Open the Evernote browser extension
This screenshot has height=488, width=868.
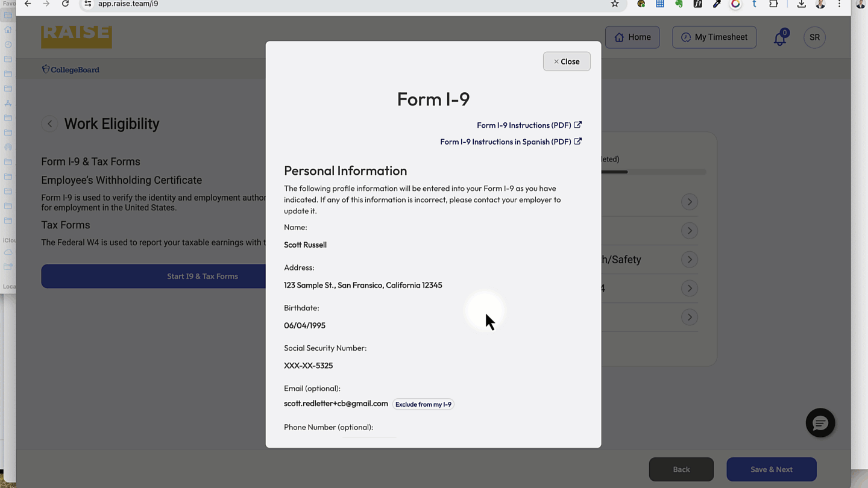[x=679, y=4]
